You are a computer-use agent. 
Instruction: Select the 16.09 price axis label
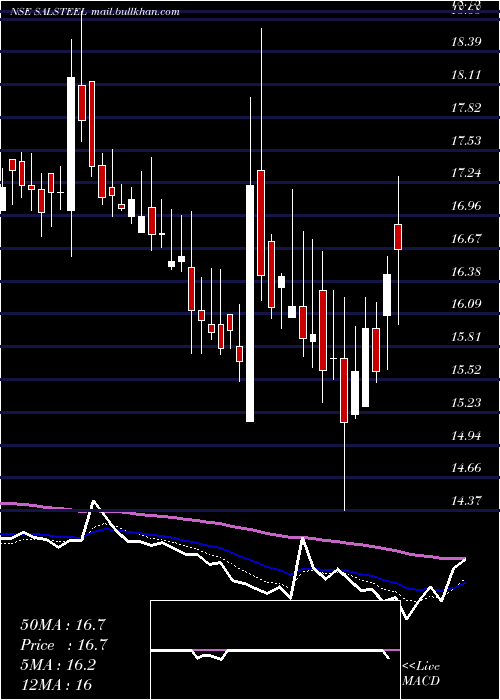(x=466, y=304)
